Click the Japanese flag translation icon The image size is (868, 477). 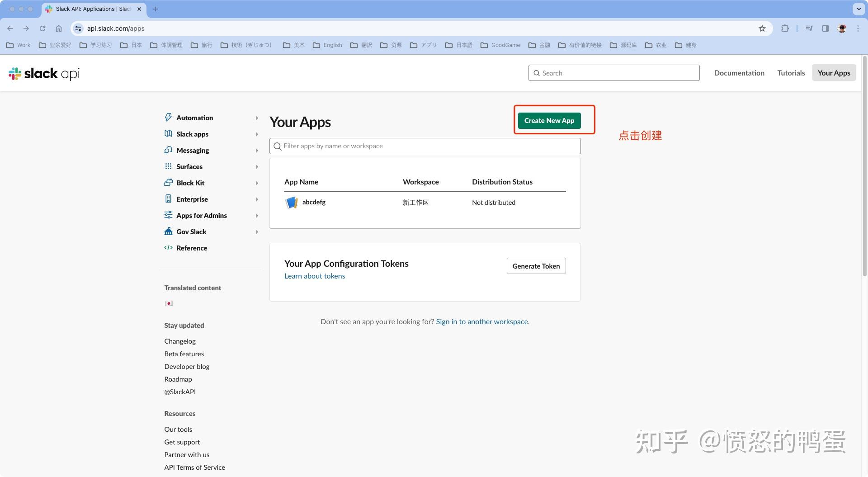pyautogui.click(x=169, y=303)
